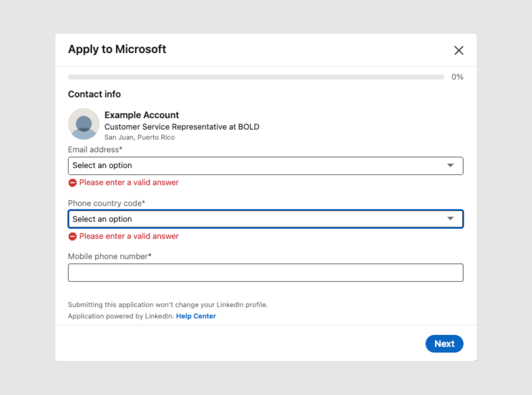
Task: Open the Phone country code dropdown
Action: 266,219
